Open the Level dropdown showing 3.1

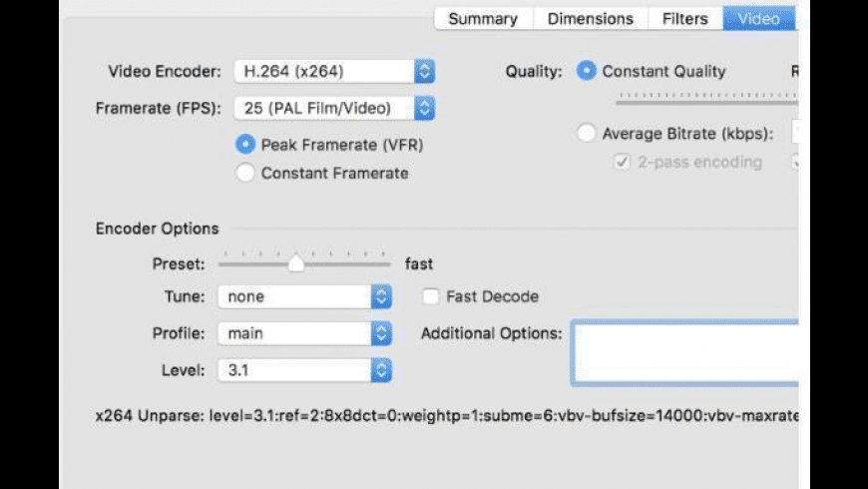(380, 370)
